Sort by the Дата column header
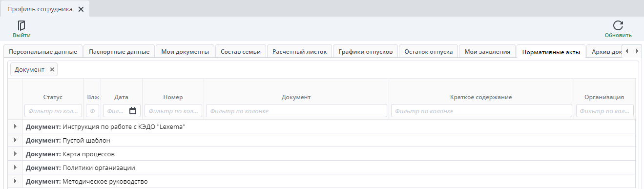Screen dimensions: 644x189 coord(122,97)
